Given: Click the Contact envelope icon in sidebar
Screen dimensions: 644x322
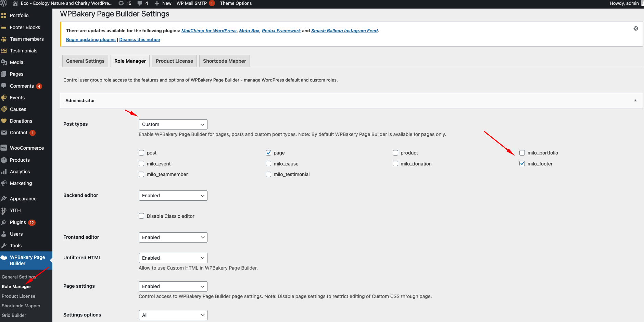Looking at the screenshot, I should coord(4,133).
